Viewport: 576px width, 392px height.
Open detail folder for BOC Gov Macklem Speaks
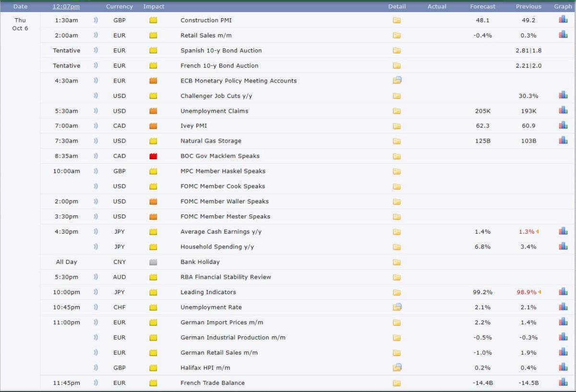396,156
